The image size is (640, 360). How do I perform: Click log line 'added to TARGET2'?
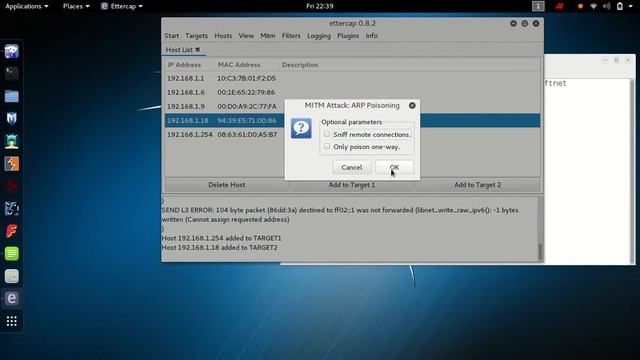(x=220, y=247)
